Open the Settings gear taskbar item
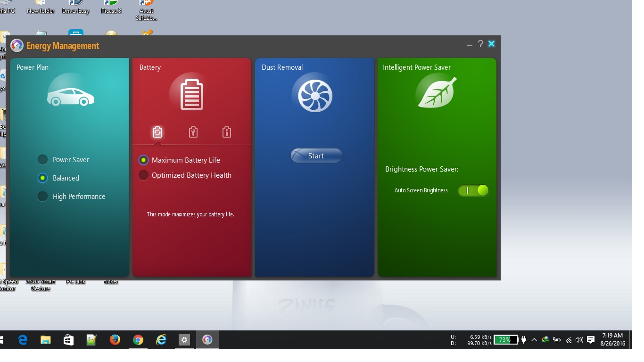This screenshot has height=362, width=644. point(184,340)
